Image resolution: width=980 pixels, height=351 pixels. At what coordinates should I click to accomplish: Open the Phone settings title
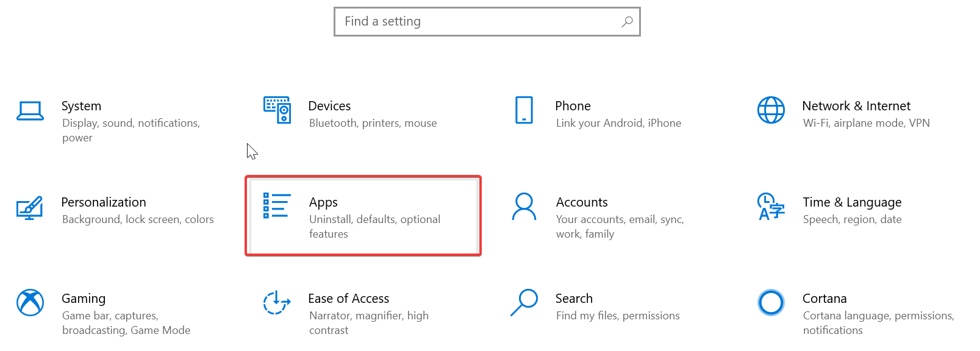pyautogui.click(x=573, y=106)
